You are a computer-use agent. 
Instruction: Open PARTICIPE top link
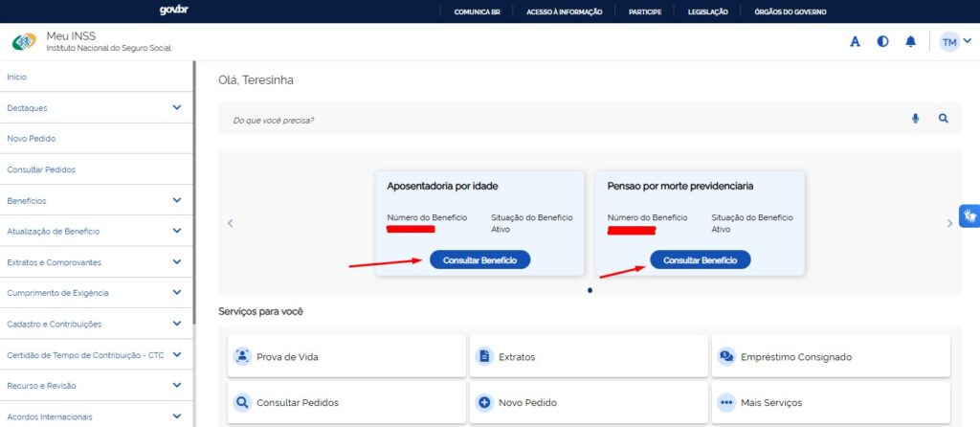[645, 11]
